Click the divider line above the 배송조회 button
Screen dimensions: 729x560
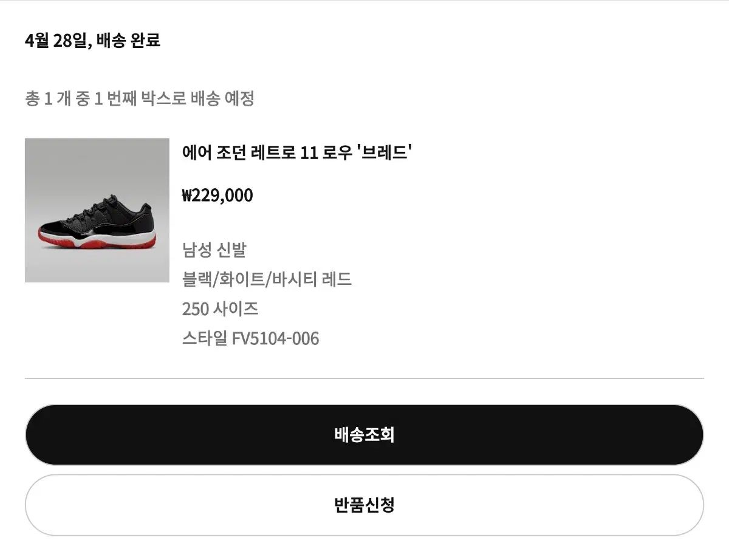(x=364, y=378)
